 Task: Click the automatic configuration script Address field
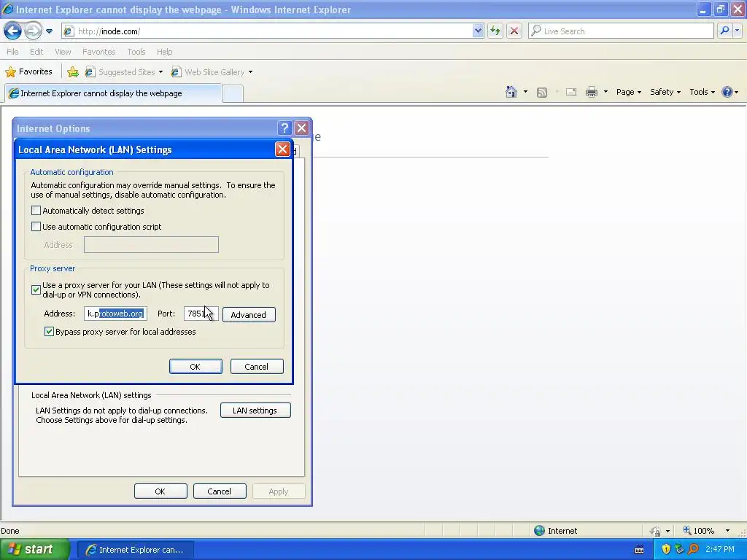pyautogui.click(x=151, y=245)
